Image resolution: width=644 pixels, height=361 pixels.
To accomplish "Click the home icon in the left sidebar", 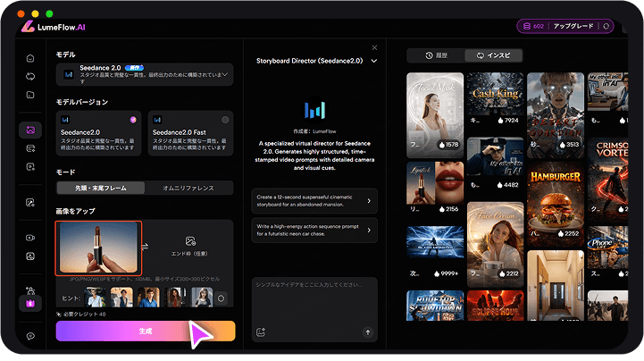I will click(30, 59).
